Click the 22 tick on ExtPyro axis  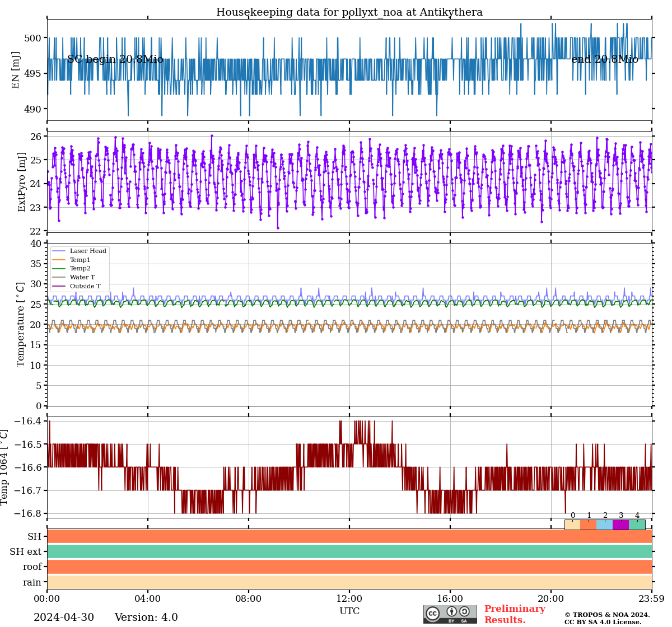(x=36, y=231)
